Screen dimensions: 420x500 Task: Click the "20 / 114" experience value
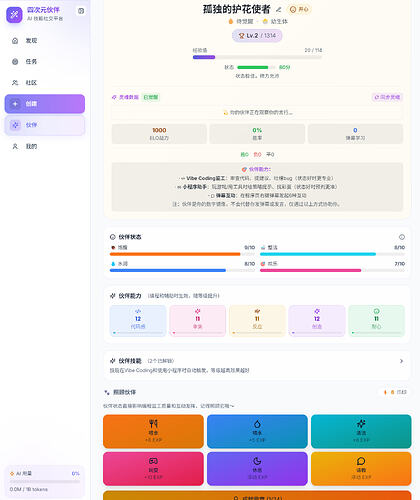pyautogui.click(x=313, y=50)
